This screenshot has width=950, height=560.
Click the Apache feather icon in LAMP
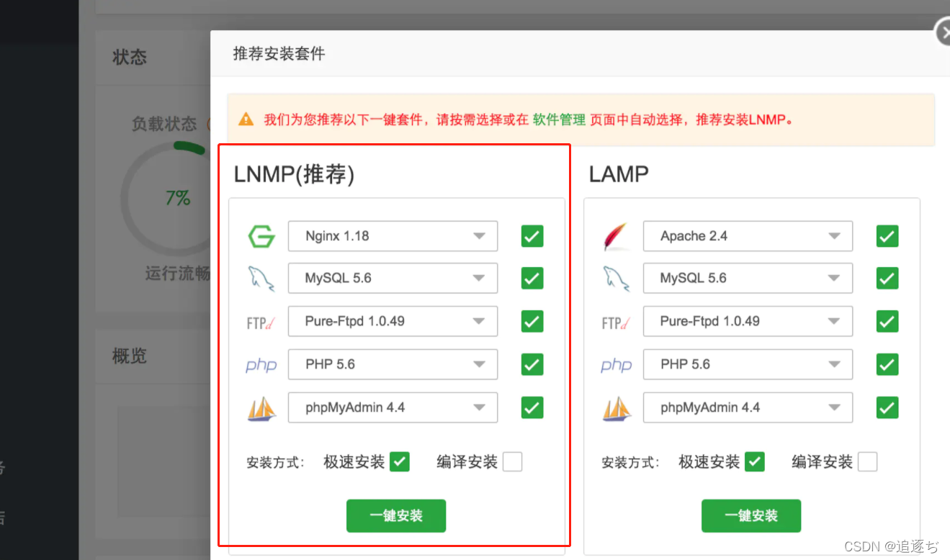tap(616, 235)
